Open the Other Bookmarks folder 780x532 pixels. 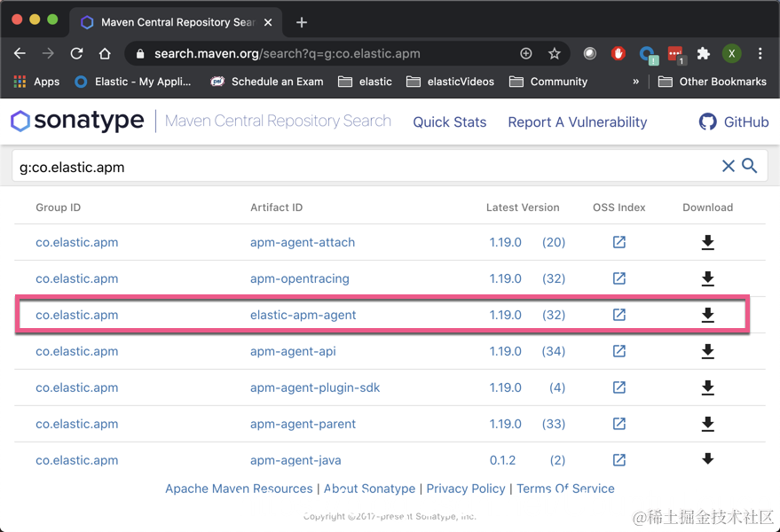(713, 82)
